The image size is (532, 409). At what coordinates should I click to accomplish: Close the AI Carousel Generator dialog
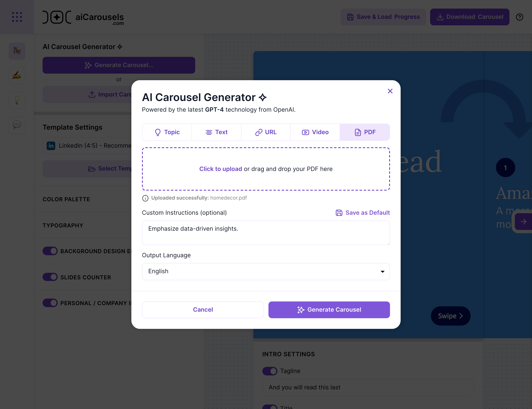[390, 91]
